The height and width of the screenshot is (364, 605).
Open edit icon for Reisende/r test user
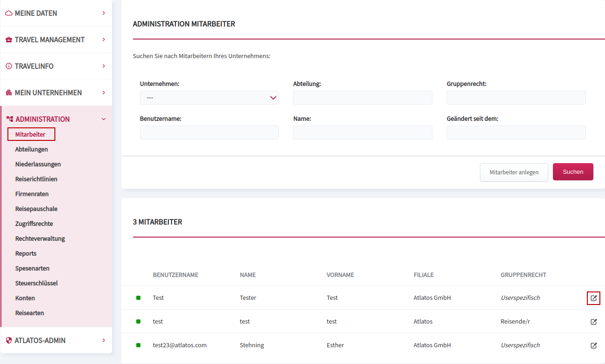click(x=594, y=322)
